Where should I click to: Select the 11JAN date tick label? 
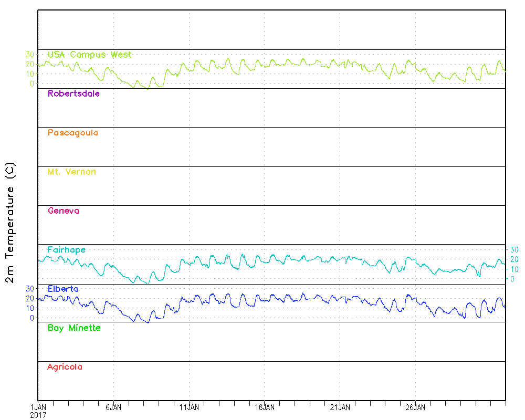point(189,407)
